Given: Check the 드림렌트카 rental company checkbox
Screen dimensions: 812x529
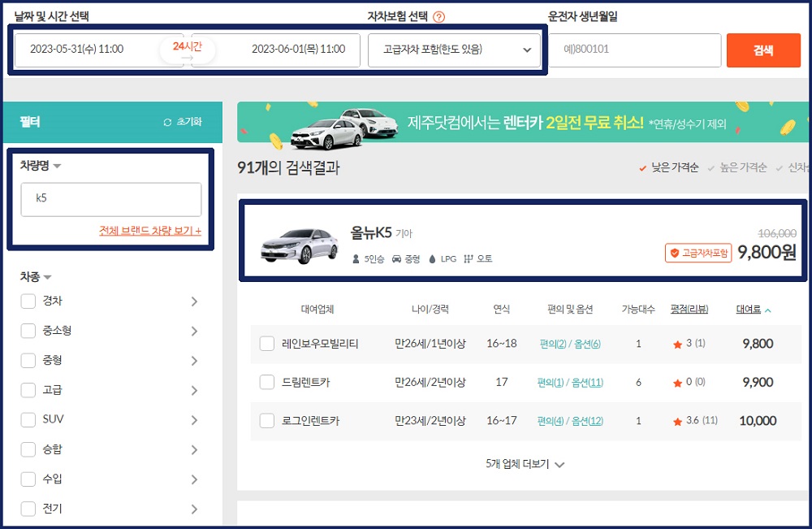Looking at the screenshot, I should pyautogui.click(x=266, y=383).
